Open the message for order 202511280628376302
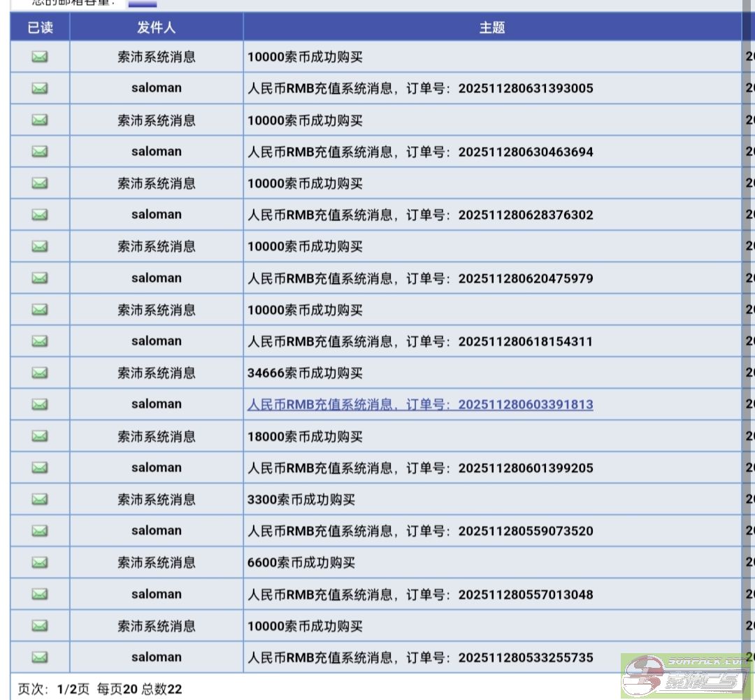Image resolution: width=755 pixels, height=700 pixels. click(419, 215)
